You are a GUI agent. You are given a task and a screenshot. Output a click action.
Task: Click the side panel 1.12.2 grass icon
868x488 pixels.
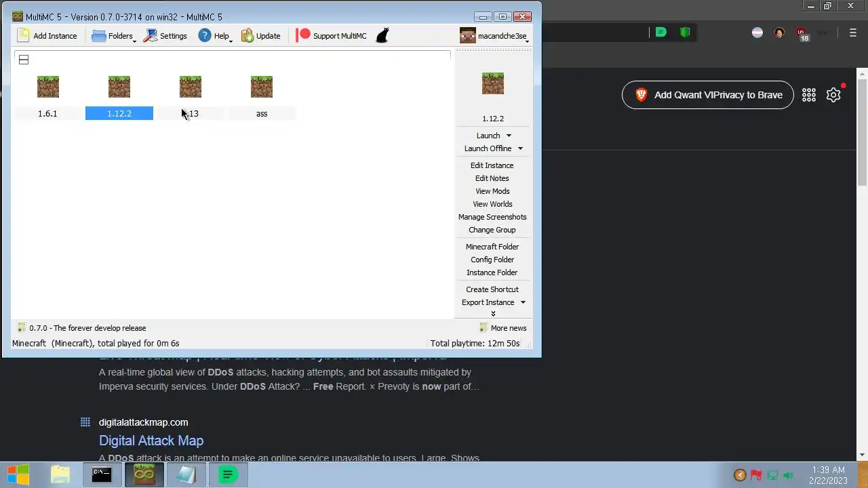click(493, 83)
